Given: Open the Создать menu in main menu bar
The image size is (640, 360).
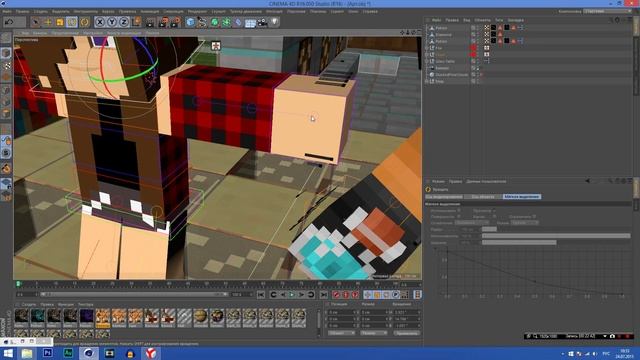Looking at the screenshot, I should pos(40,11).
